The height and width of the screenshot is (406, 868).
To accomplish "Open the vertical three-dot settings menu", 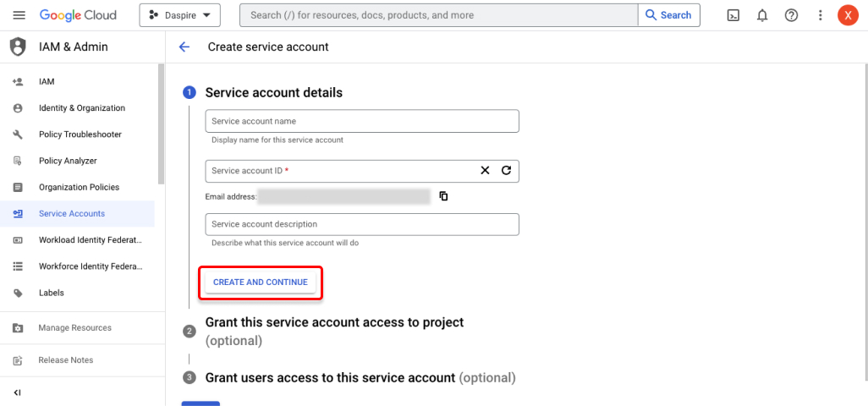I will pyautogui.click(x=821, y=15).
